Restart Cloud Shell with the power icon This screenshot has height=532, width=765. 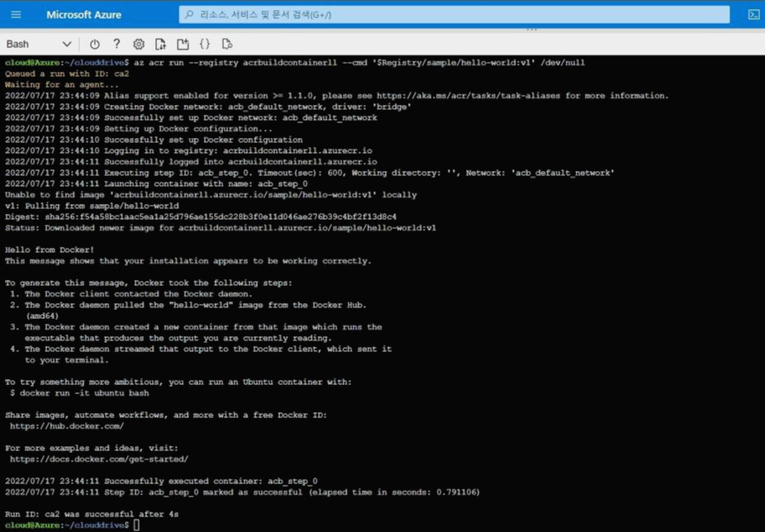(x=95, y=44)
